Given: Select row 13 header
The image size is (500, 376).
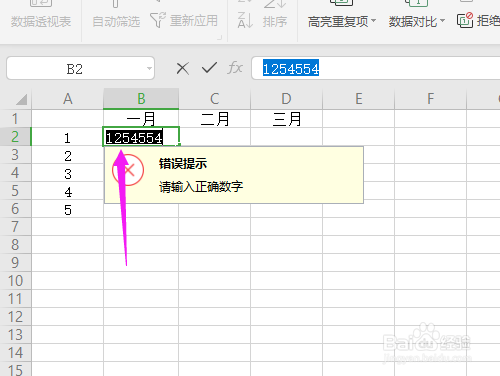Looking at the screenshot, I should click(15, 335).
